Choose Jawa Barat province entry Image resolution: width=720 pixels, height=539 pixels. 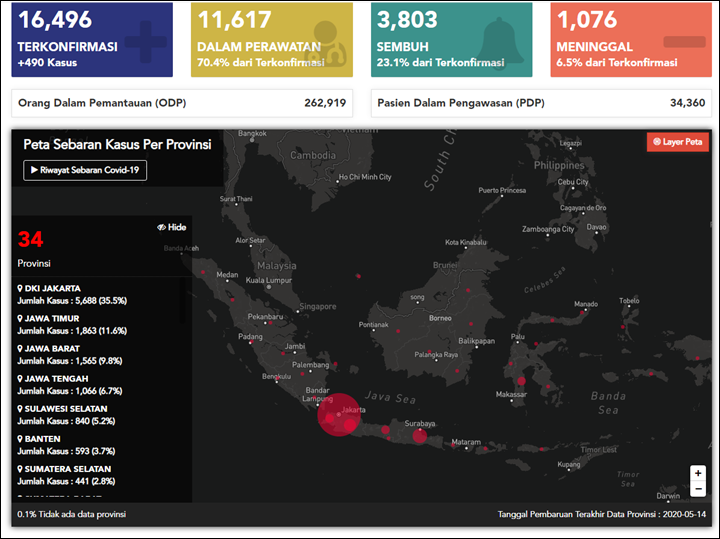click(70, 355)
